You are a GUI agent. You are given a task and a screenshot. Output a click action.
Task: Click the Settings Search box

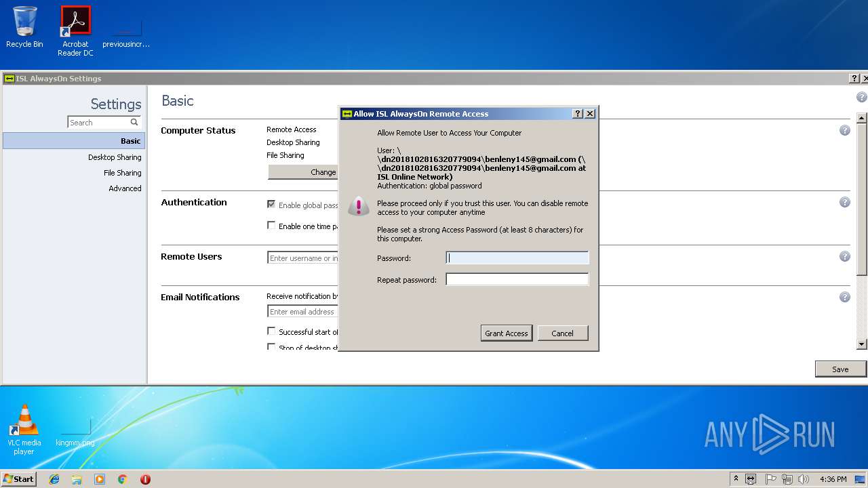tap(104, 122)
